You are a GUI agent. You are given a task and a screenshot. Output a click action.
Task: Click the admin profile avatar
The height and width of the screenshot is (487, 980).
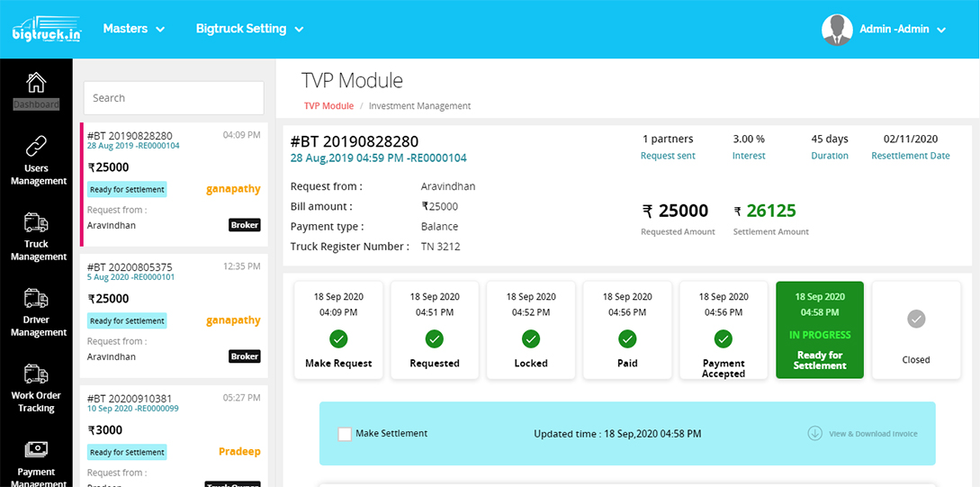pos(837,30)
